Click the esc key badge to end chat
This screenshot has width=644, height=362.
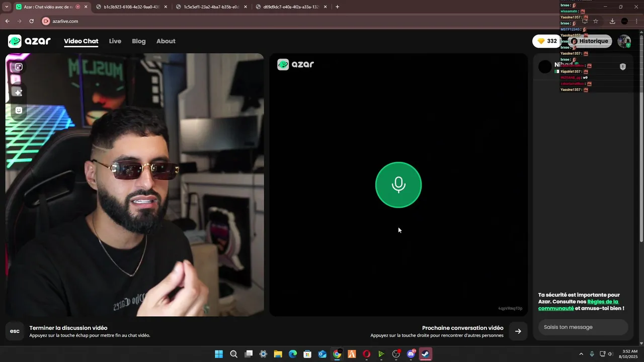(15, 331)
